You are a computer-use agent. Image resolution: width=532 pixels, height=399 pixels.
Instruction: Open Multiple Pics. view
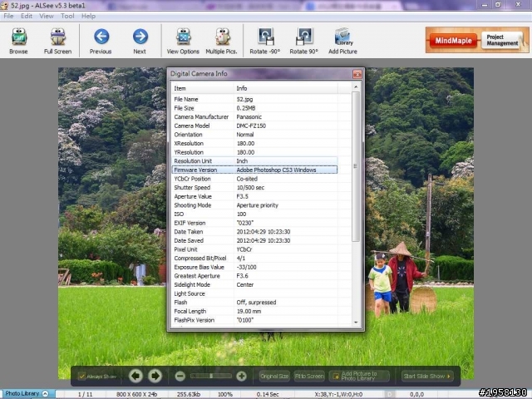pos(222,41)
